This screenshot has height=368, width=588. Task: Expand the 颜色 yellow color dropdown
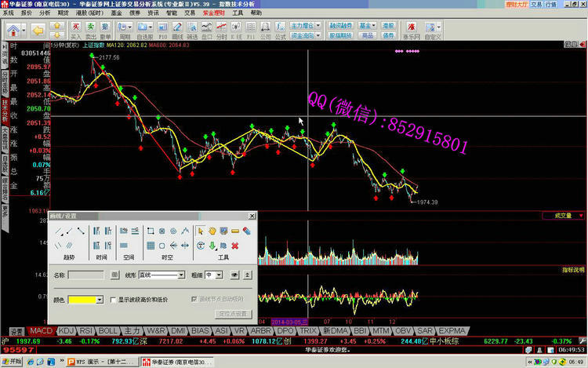pos(100,299)
